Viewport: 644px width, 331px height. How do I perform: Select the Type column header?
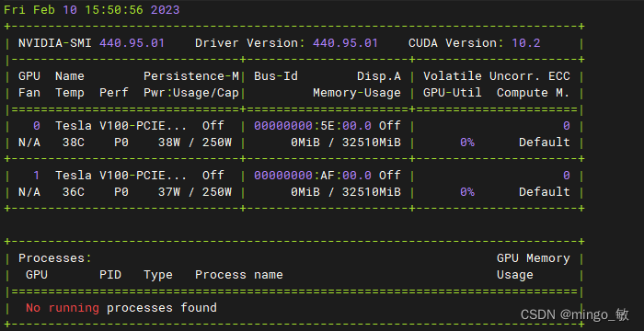point(157,275)
